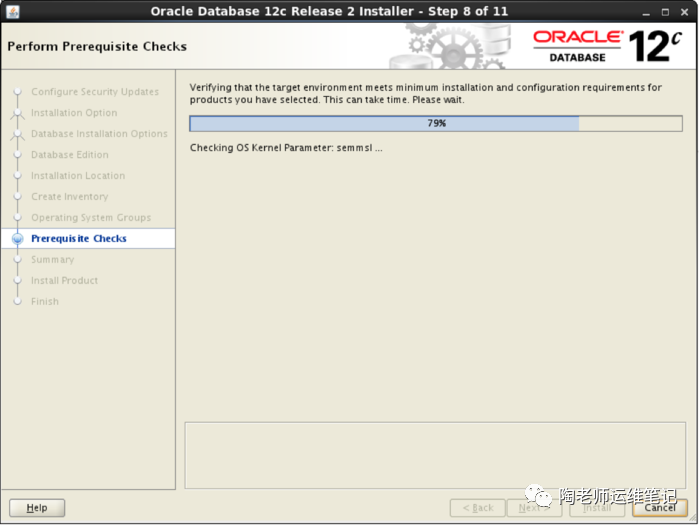700x528 pixels.
Task: Click the Prerequisite Checks step bullet icon
Action: (x=17, y=239)
